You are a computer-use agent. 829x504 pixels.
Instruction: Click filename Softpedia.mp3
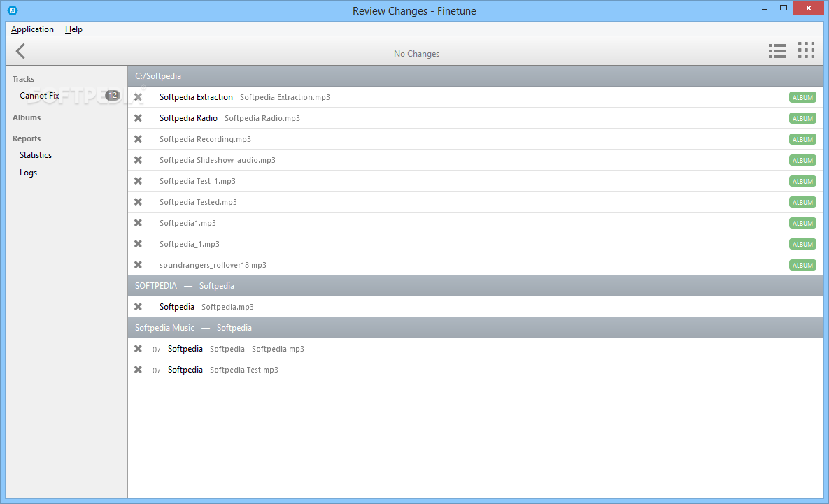click(227, 307)
